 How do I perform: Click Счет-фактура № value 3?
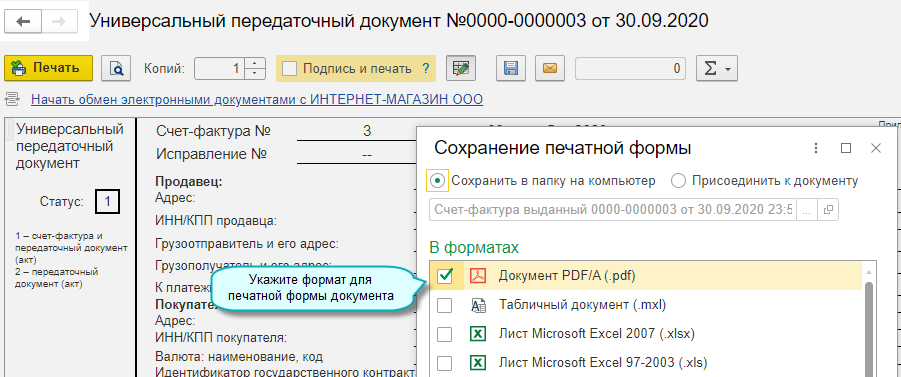tap(367, 131)
